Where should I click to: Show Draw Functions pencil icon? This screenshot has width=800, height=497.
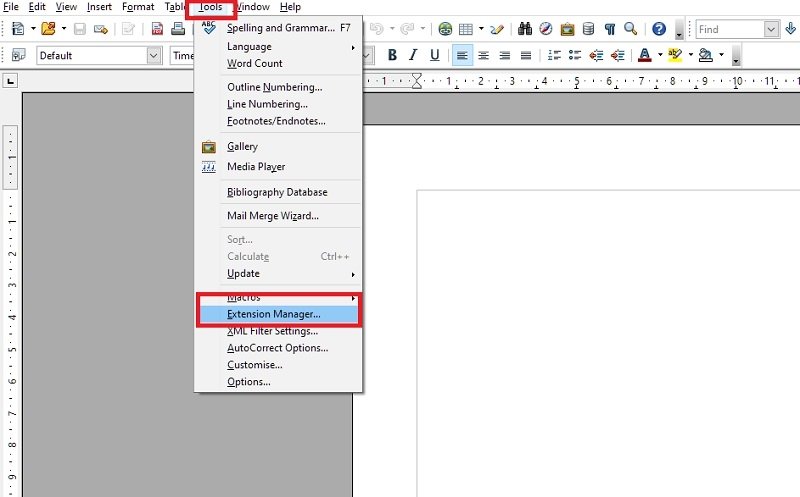click(x=497, y=29)
